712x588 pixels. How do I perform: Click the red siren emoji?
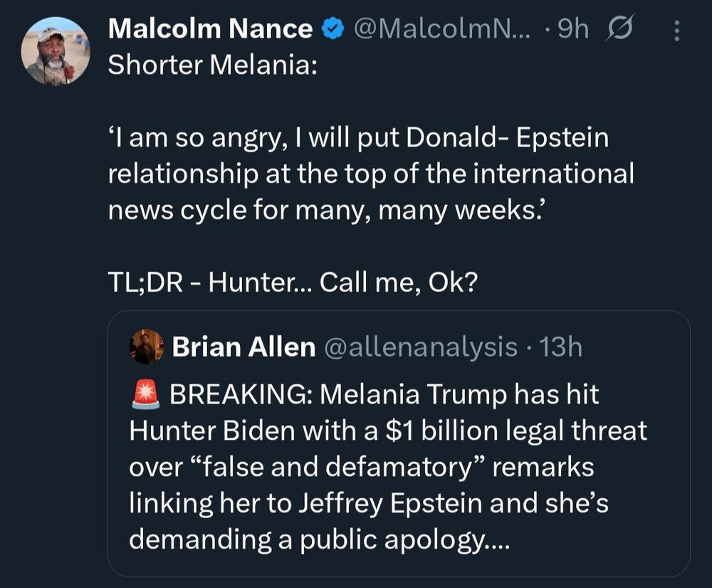(x=145, y=394)
